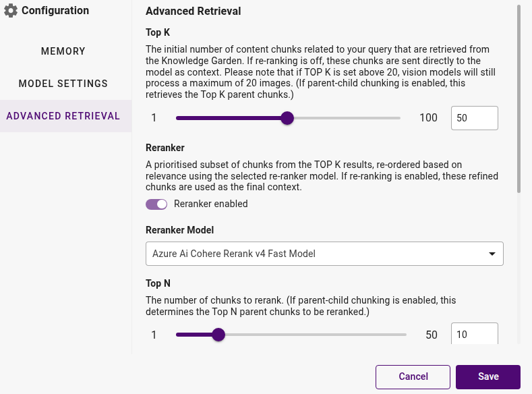The height and width of the screenshot is (394, 532).
Task: Click the Advanced Retrieval heading
Action: point(193,11)
